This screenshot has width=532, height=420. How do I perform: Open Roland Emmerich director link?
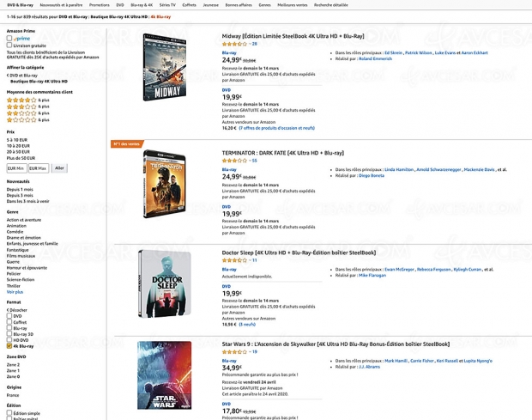[x=375, y=58]
